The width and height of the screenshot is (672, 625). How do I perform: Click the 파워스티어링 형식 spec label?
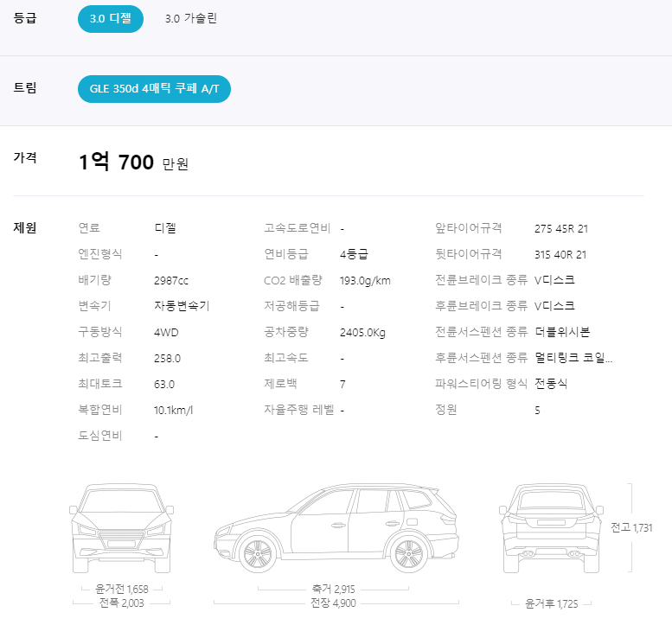coord(481,384)
